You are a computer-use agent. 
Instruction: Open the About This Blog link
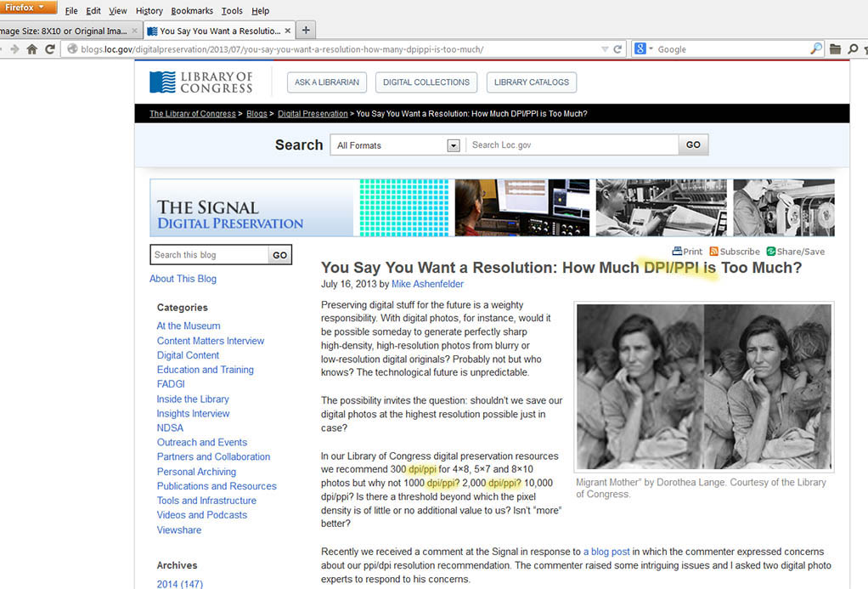click(183, 279)
